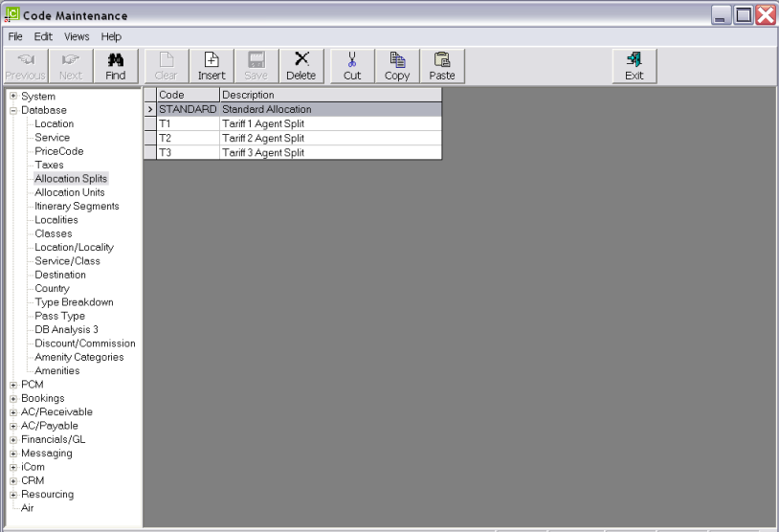Select Itinerary Segments tree item
779x532 pixels.
pyautogui.click(x=77, y=206)
